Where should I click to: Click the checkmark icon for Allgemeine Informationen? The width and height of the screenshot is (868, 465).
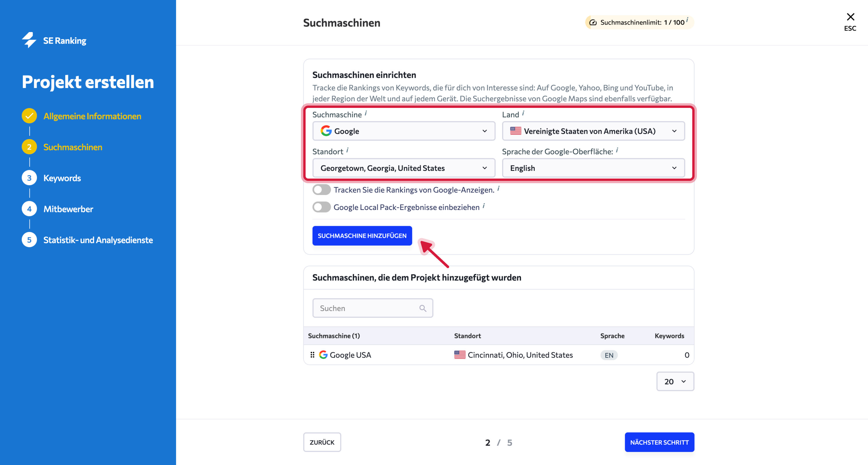(29, 116)
